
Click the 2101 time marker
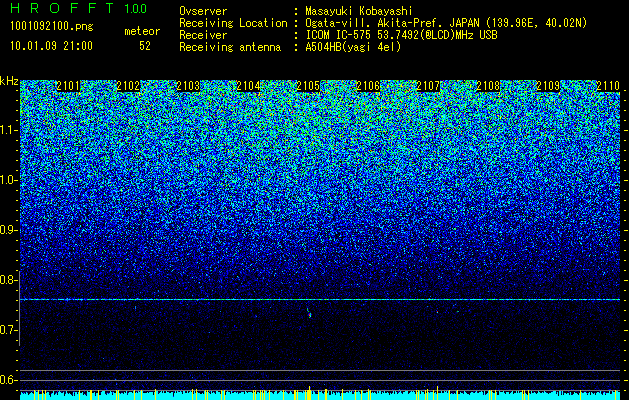[68, 86]
